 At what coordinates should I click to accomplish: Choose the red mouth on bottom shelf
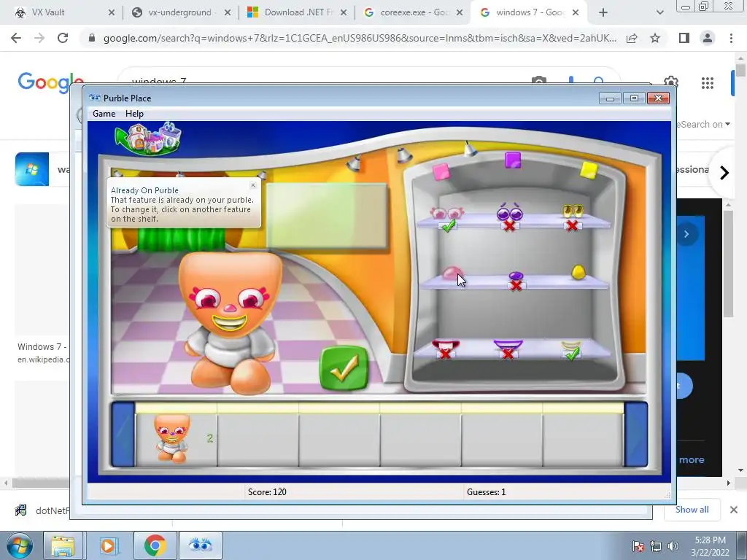pos(446,345)
